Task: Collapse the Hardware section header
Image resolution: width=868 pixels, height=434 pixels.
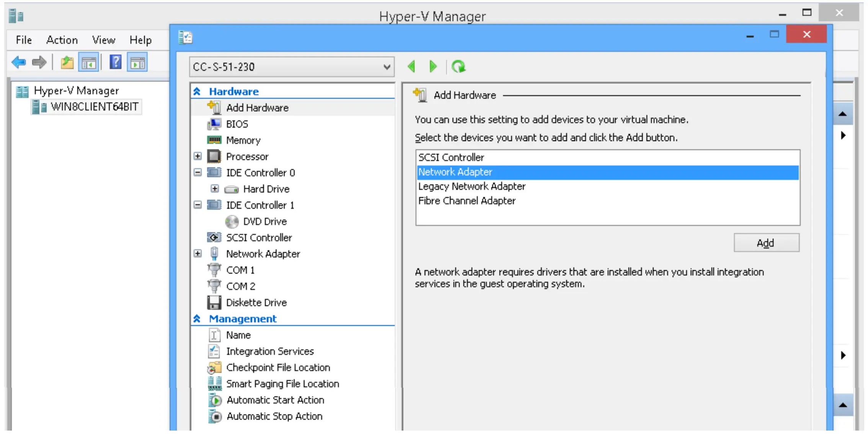Action: [x=197, y=92]
